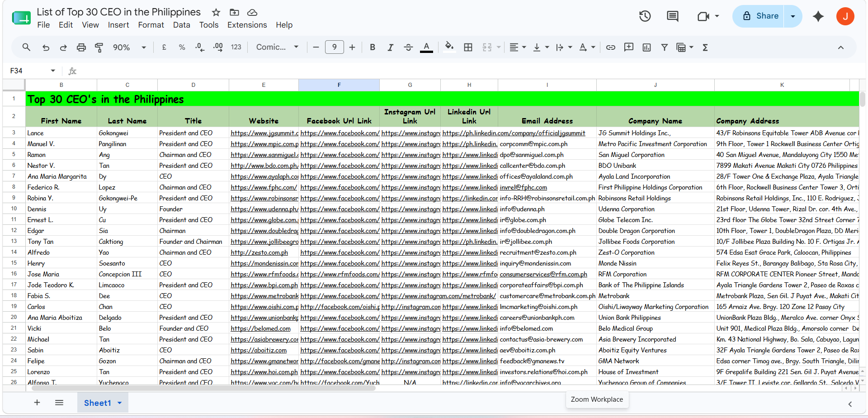Screen dimensions: 868x418
Task: Open the Format menu
Action: pos(151,25)
